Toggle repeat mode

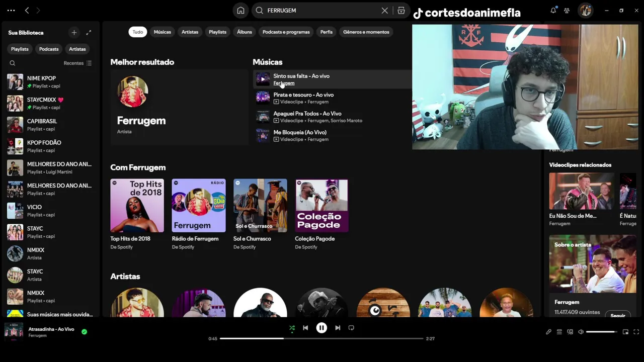click(351, 328)
